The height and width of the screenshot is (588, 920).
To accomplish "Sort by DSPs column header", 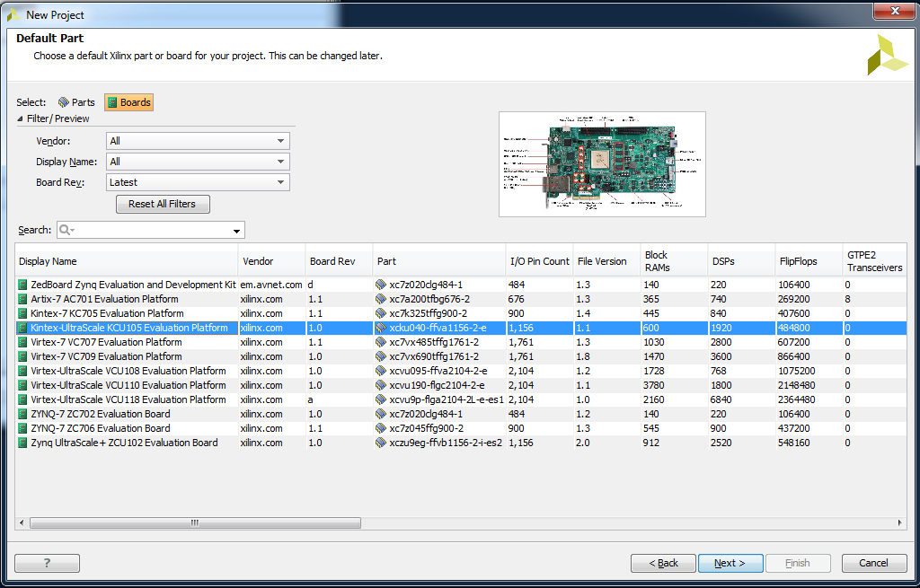I will pos(741,261).
